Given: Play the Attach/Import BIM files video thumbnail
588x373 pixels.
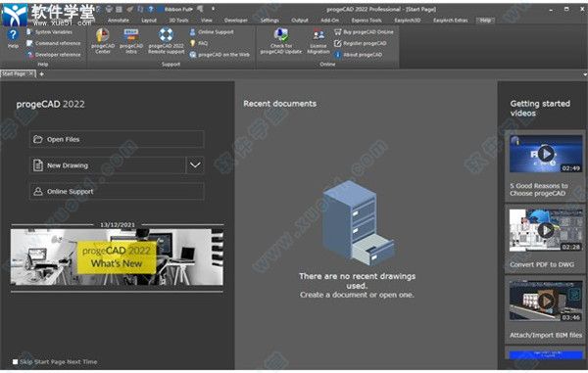Looking at the screenshot, I should coord(546,301).
